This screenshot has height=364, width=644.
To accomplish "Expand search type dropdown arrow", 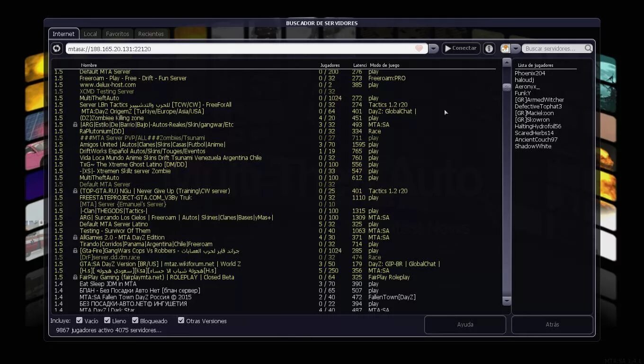I will click(x=516, y=48).
